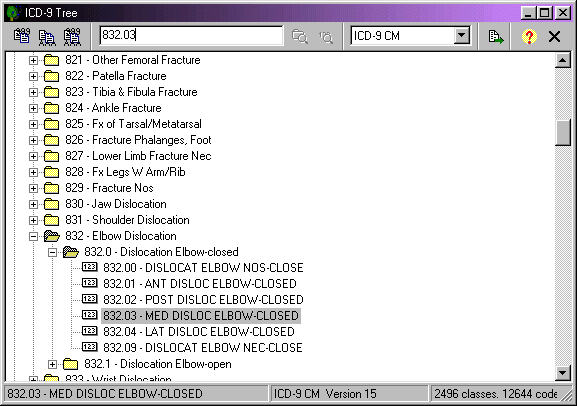Viewport: 577px width, 406px height.
Task: Click the code icon beside 832.09
Action: point(89,347)
